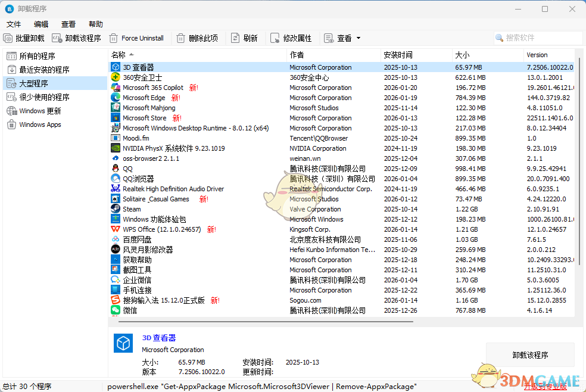
Task: Click the 删除此项 delete entry icon
Action: (x=180, y=38)
